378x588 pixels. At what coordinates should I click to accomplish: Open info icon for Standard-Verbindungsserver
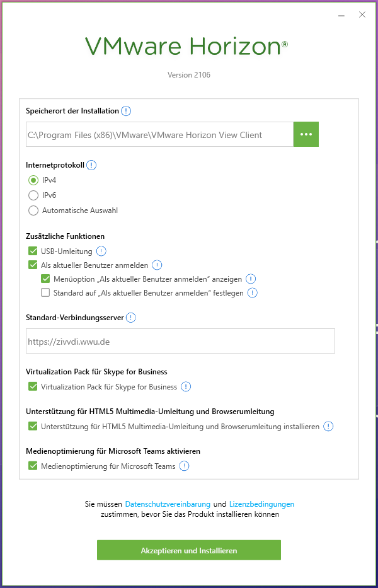click(130, 318)
